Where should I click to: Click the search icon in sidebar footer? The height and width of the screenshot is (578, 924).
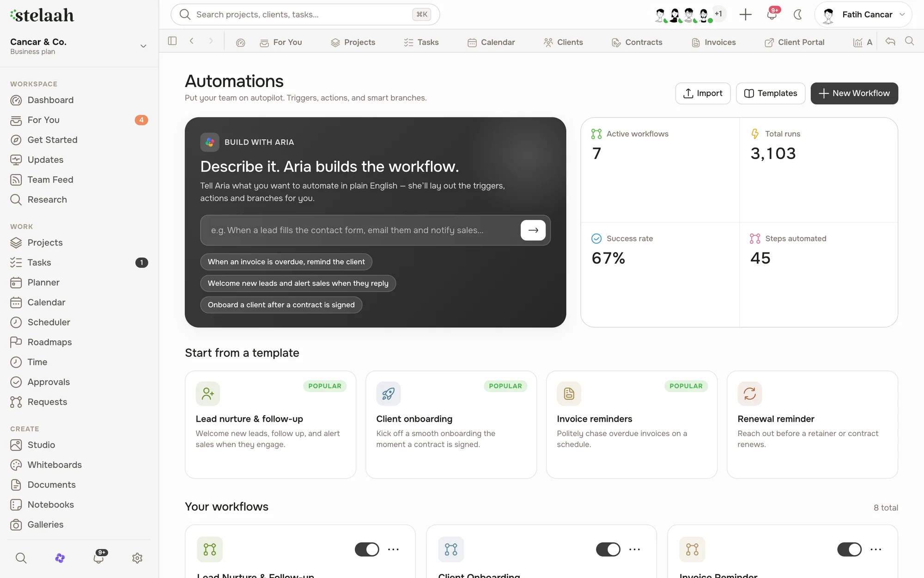[21, 558]
